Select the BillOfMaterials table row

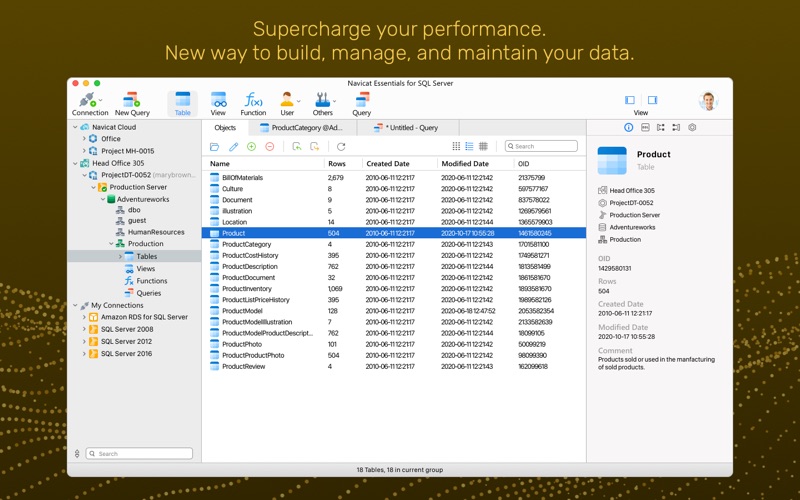[x=394, y=178]
